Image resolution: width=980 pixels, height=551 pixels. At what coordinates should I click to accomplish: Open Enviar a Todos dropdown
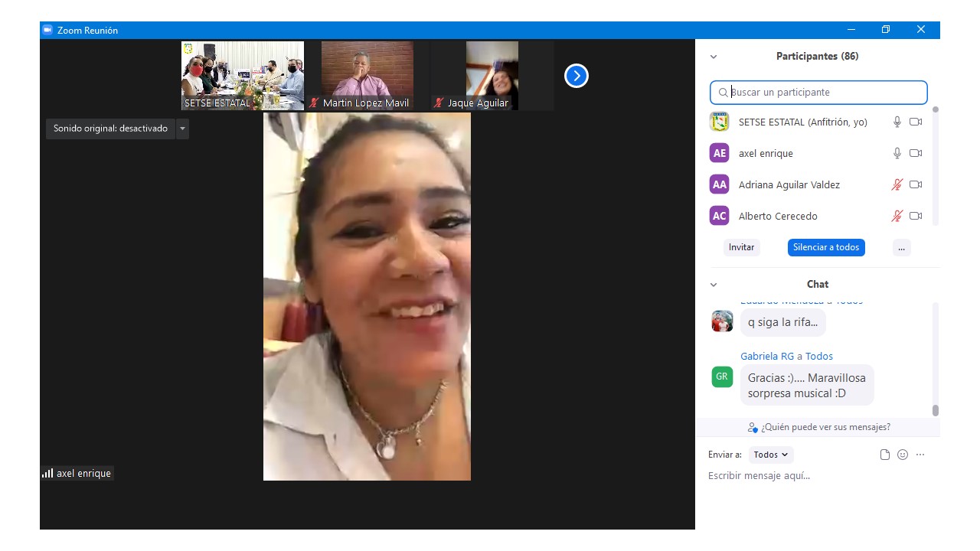(771, 455)
